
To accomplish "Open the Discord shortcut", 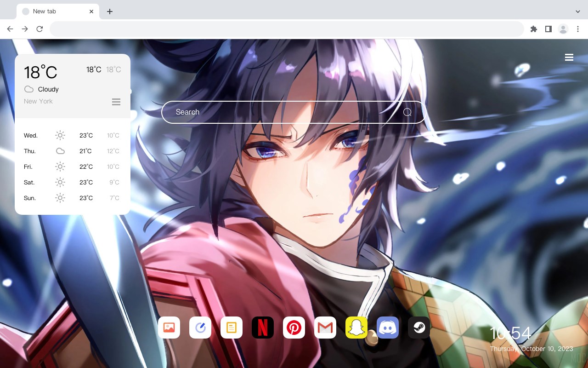I will (x=388, y=328).
